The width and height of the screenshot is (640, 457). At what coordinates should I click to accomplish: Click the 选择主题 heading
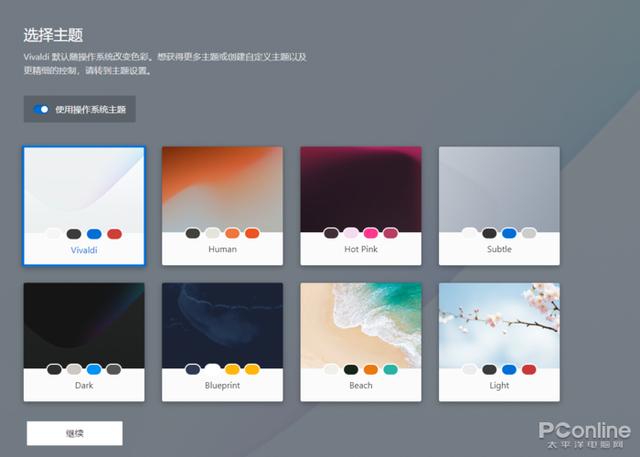point(53,35)
